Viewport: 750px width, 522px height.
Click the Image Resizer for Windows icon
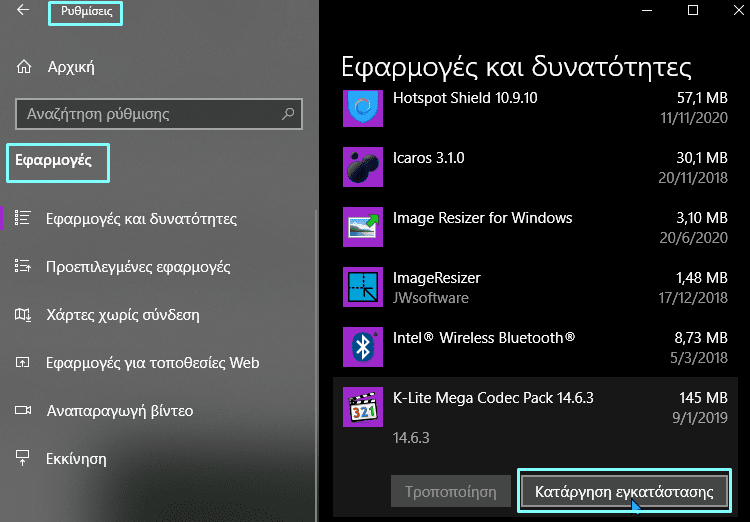363,227
